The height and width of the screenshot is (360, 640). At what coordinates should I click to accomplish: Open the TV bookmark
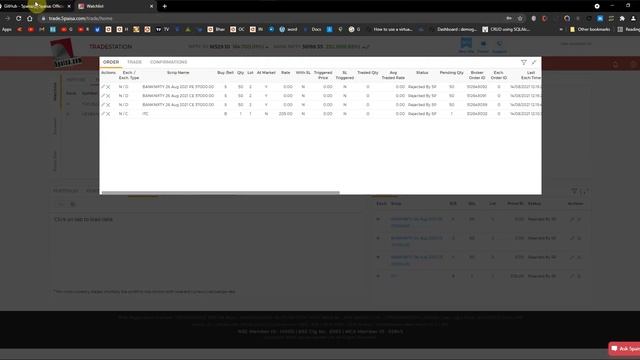(162, 29)
